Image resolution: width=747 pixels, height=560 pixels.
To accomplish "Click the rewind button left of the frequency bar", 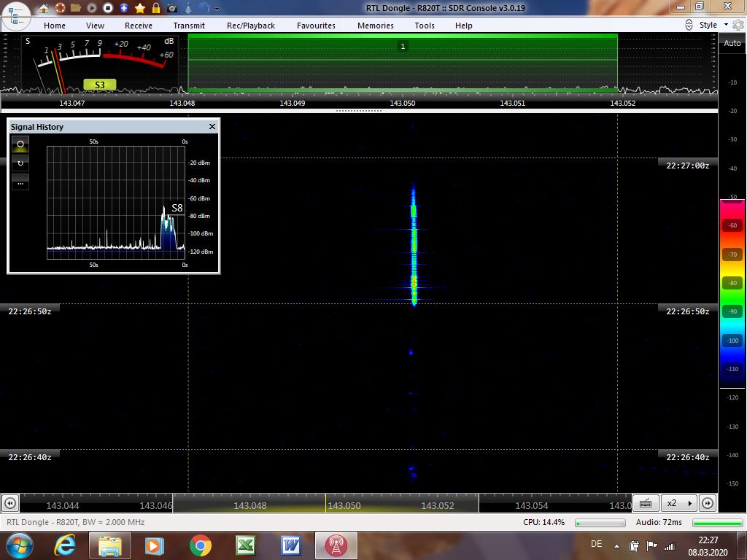I will [x=10, y=503].
